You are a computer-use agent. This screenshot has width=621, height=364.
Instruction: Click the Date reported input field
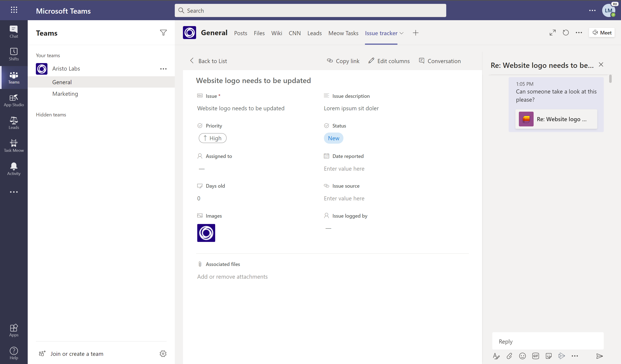(x=344, y=169)
